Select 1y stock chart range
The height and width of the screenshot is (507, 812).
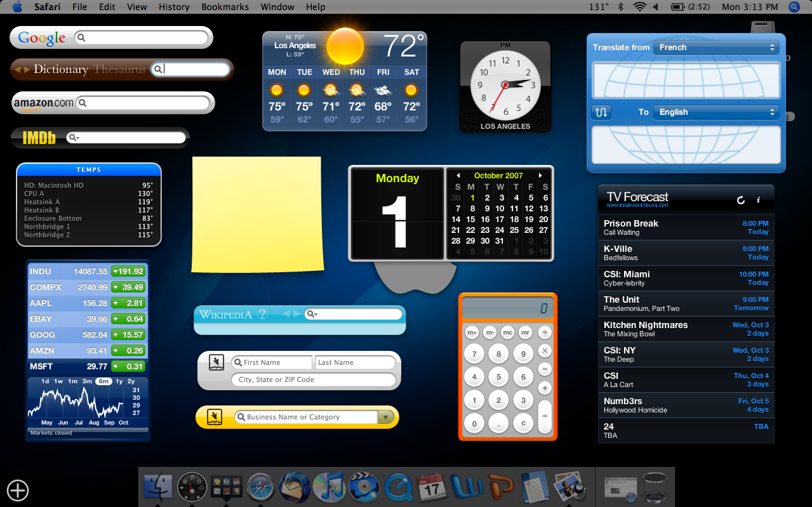[118, 381]
